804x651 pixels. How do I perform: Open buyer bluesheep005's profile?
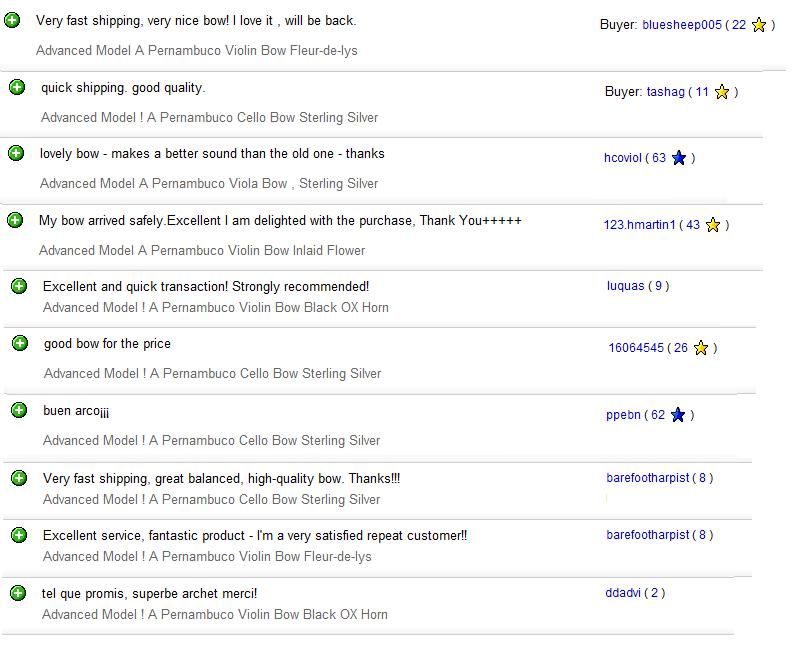(x=681, y=25)
